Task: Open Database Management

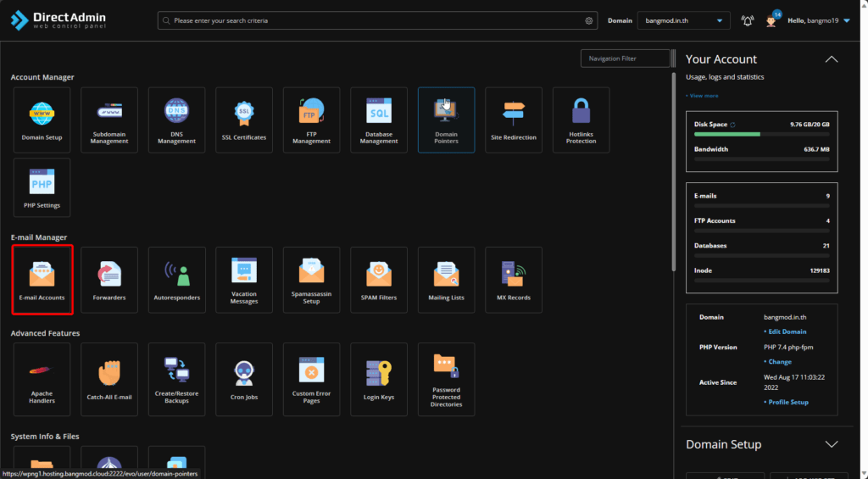Action: click(379, 120)
